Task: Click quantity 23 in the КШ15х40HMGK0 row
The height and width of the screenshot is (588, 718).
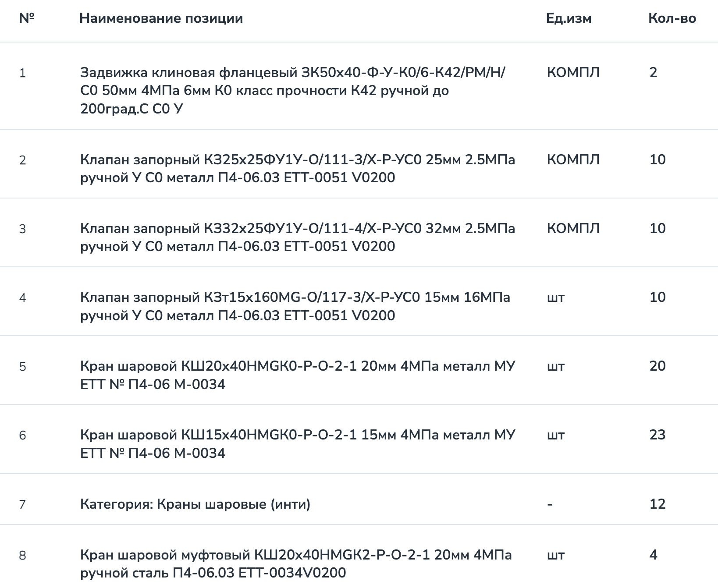Action: pos(658,435)
